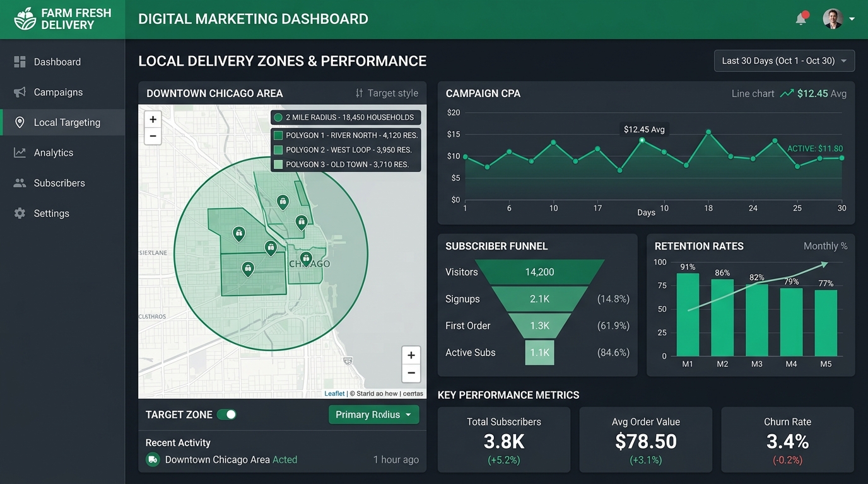Click the Settings gear icon
Viewport: 868px width, 484px height.
[x=20, y=213]
